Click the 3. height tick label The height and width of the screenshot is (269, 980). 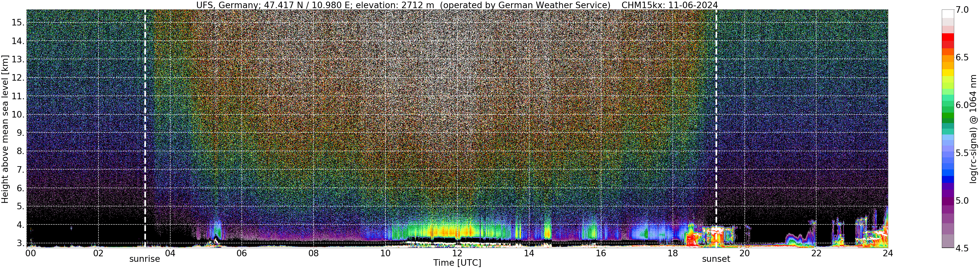click(20, 243)
